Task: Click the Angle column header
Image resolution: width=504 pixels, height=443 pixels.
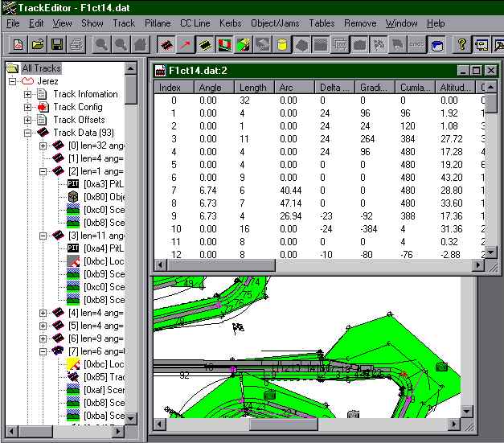Action: (210, 87)
